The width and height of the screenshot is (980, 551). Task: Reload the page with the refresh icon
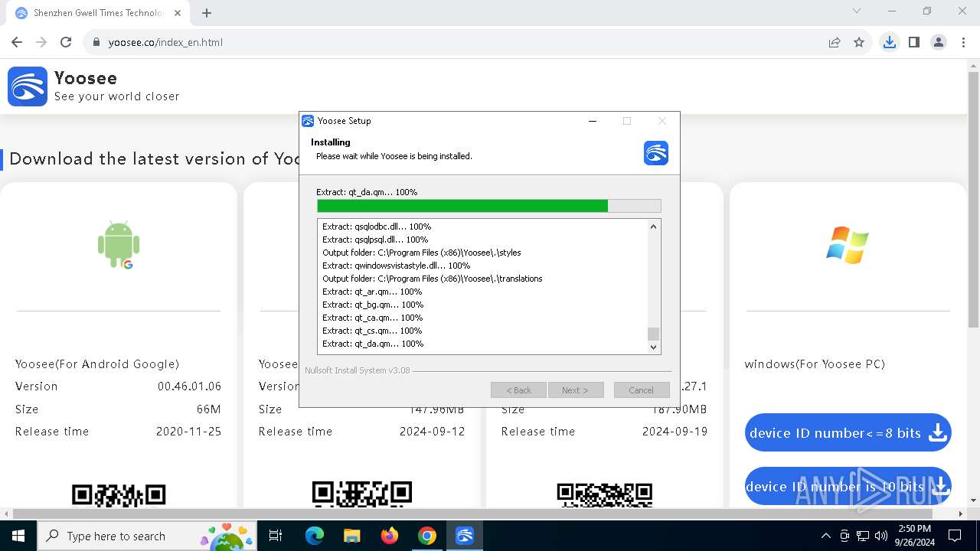pos(66,42)
